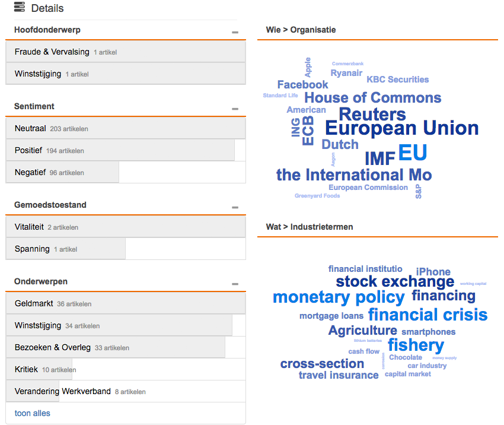
Task: Select the Vitaliteit mood row
Action: (x=126, y=227)
